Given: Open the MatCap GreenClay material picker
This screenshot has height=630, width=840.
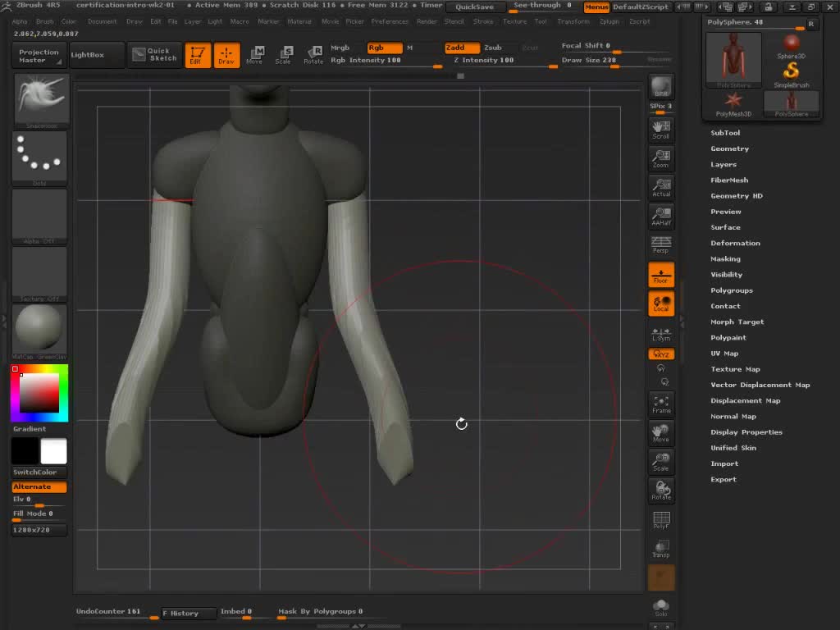Looking at the screenshot, I should tap(39, 332).
